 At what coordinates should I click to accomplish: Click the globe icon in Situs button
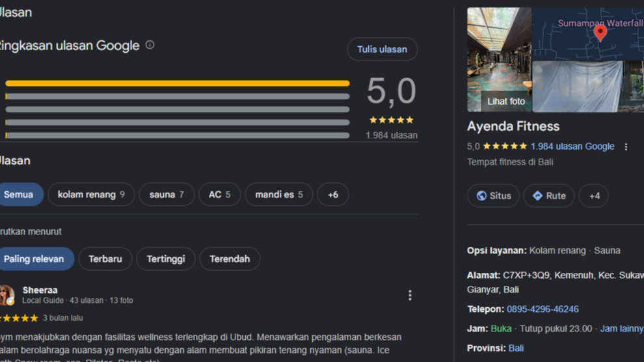481,196
